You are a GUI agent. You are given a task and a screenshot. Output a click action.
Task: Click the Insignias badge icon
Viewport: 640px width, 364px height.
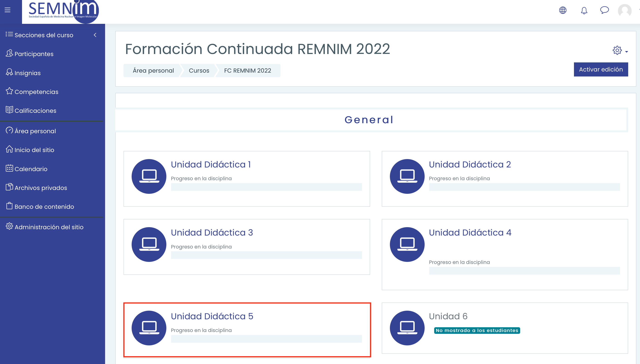(9, 72)
